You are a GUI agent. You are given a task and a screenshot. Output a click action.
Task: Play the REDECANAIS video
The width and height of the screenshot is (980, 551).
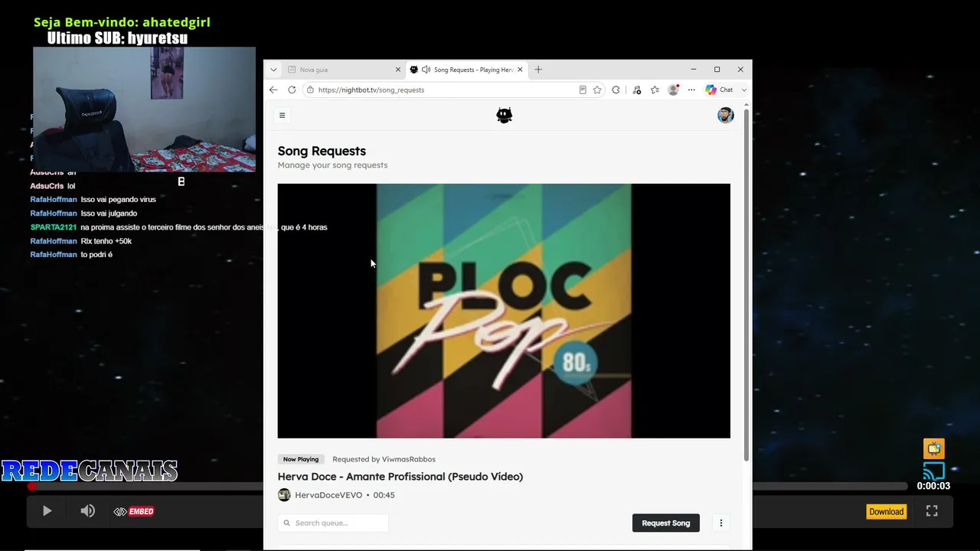click(47, 511)
